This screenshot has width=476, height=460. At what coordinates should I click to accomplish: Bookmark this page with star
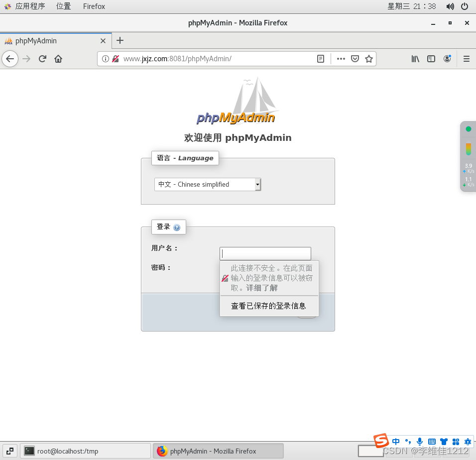[x=369, y=59]
